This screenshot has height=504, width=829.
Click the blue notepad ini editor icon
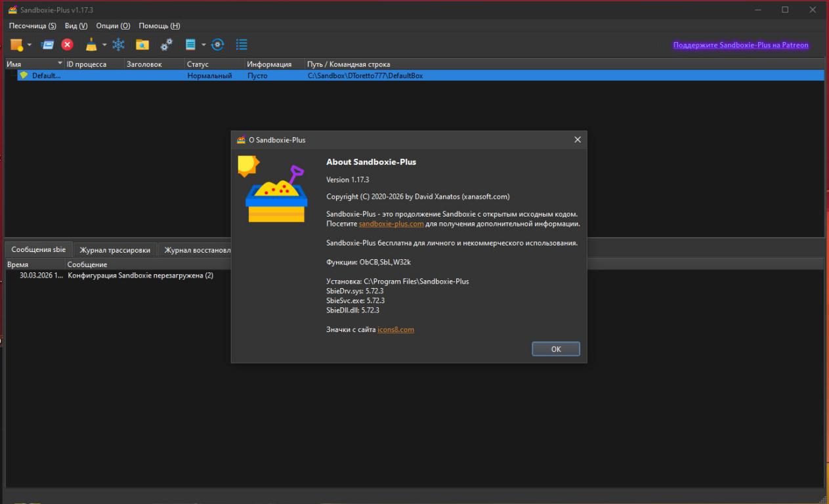pyautogui.click(x=191, y=45)
